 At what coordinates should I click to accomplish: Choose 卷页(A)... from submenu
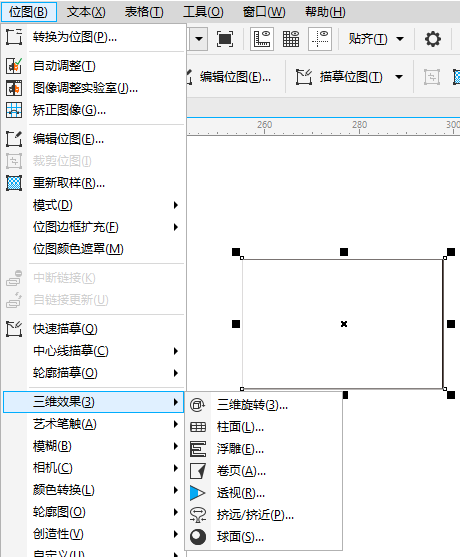[264, 471]
